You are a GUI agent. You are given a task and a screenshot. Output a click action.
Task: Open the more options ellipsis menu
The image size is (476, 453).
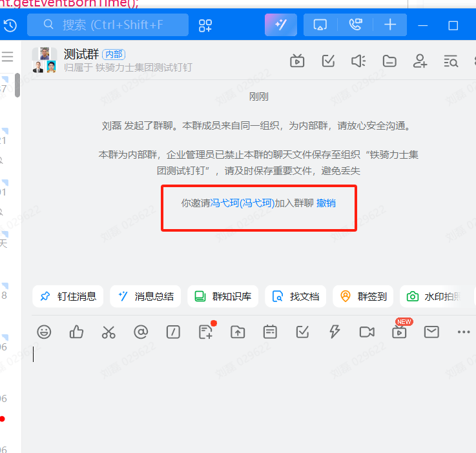click(x=463, y=332)
